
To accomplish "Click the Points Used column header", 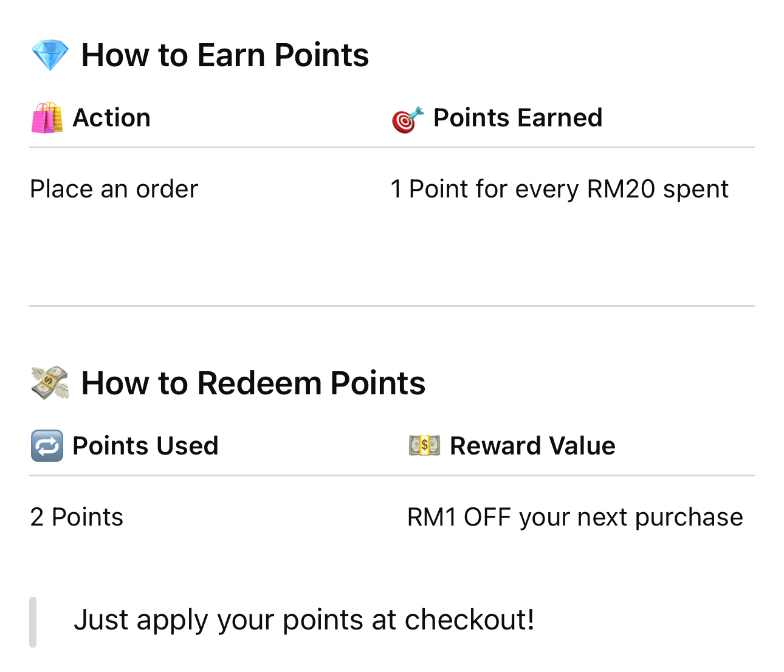I will pyautogui.click(x=145, y=446).
